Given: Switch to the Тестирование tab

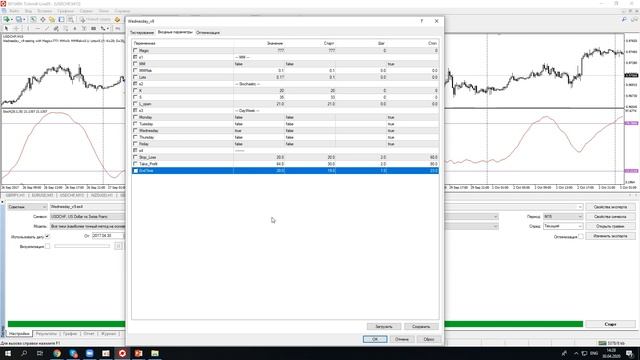Looking at the screenshot, I should pos(142,32).
